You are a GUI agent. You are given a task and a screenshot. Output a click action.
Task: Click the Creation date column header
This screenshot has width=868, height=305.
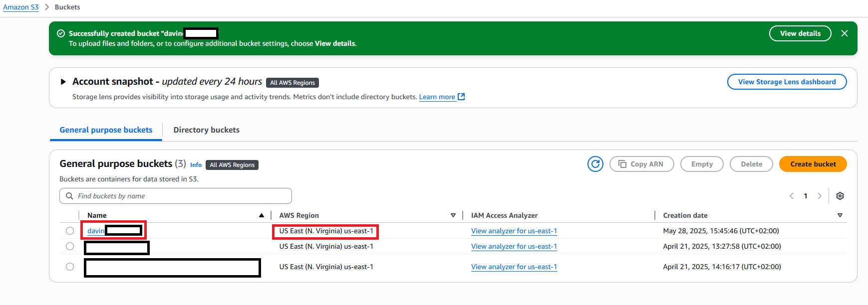coord(685,215)
